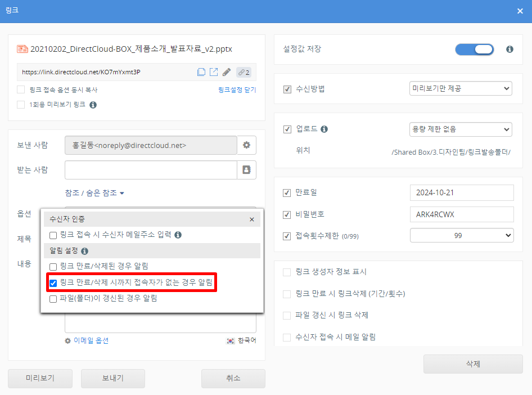Close the 수신자 인증 options popup

251,219
